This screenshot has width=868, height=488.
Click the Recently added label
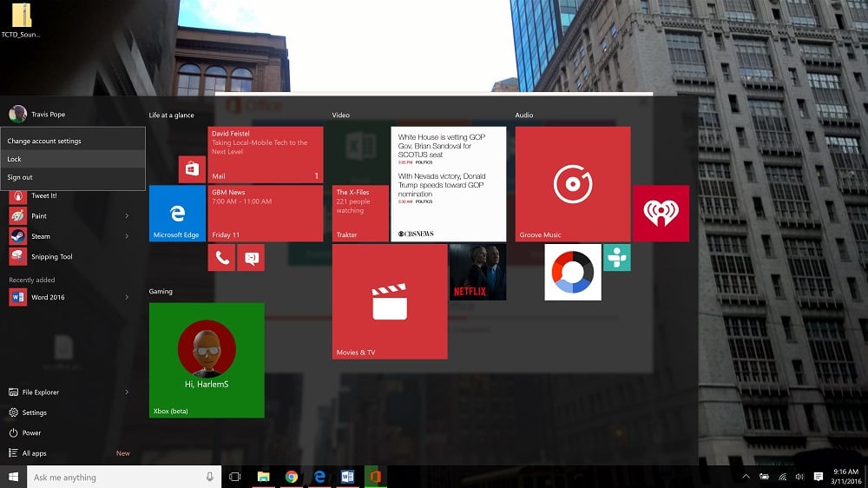[x=32, y=280]
